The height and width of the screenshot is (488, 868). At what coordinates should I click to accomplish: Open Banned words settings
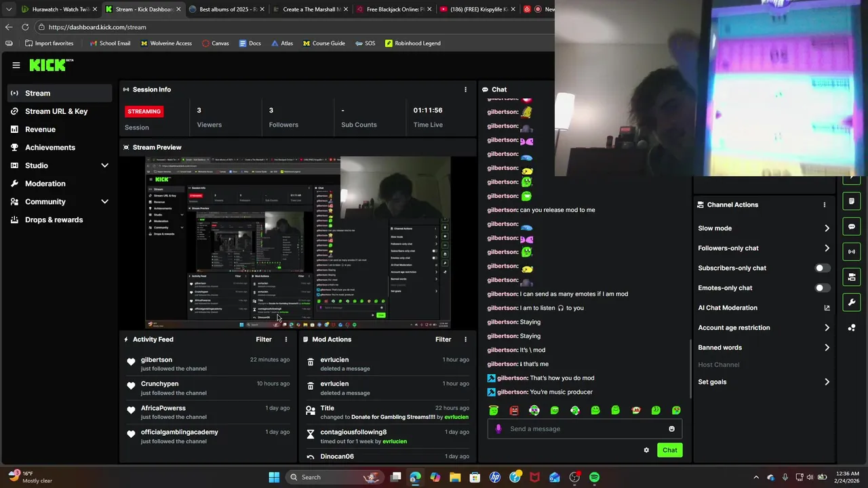pos(764,348)
